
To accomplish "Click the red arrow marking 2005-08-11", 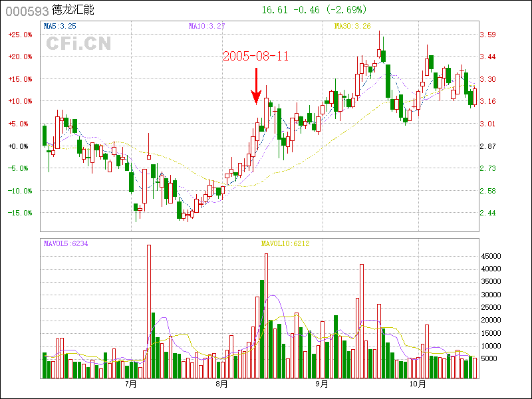I will point(256,86).
